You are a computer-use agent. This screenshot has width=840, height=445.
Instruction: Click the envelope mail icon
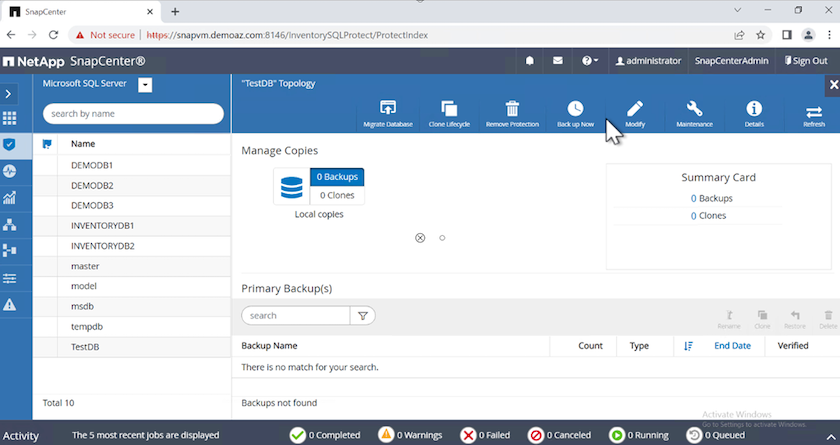tap(558, 61)
